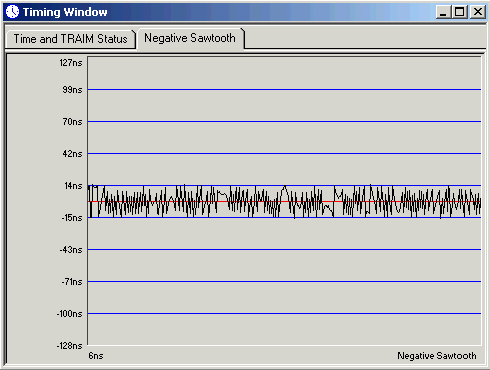Image resolution: width=490 pixels, height=370 pixels.
Task: Maximize the Timing Window
Action: click(x=460, y=12)
